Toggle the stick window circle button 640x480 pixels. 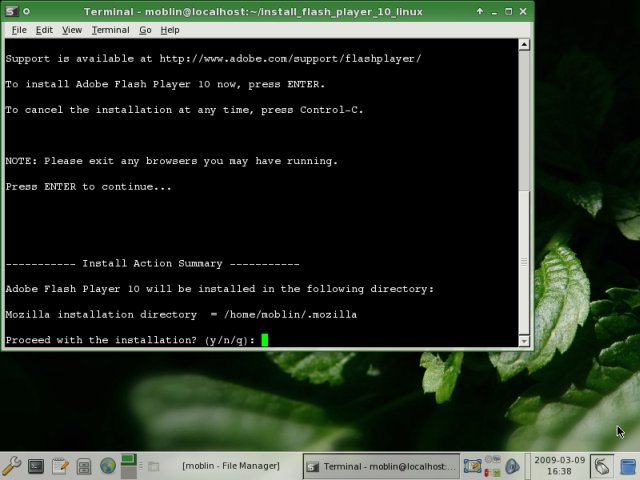(26, 11)
